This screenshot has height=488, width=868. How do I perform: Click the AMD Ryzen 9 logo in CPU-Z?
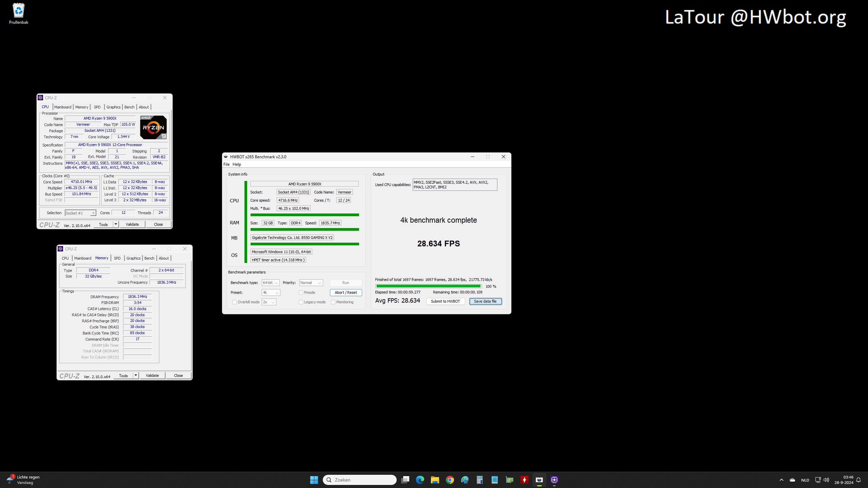coord(153,127)
